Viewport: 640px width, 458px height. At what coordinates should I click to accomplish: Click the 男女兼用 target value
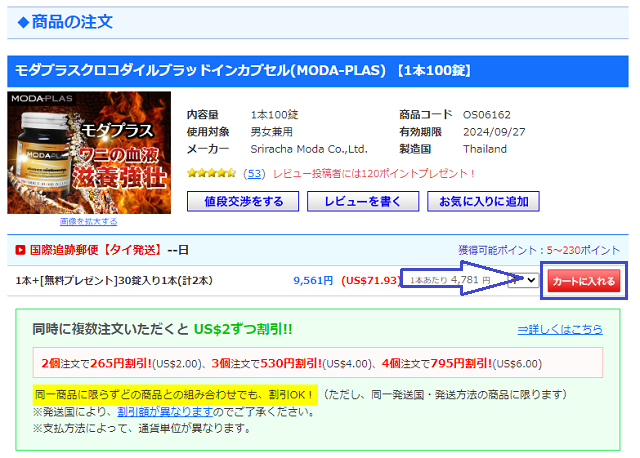pos(271,132)
